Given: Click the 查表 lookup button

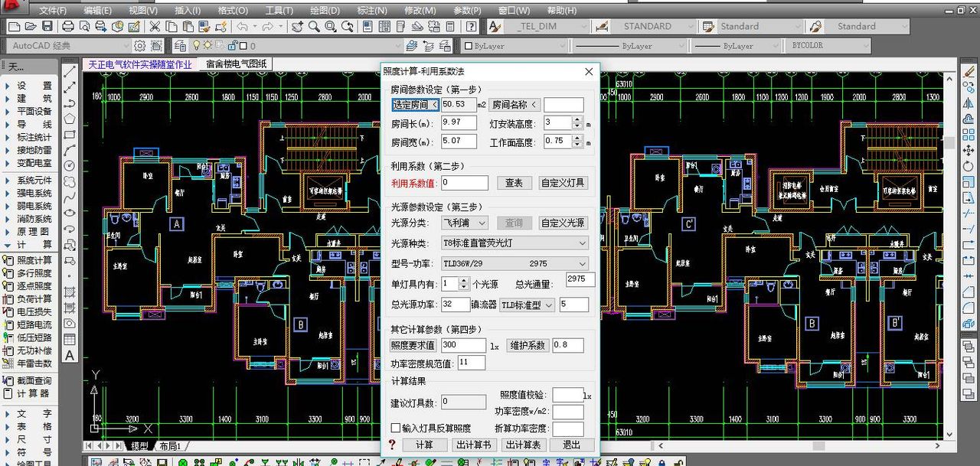Looking at the screenshot, I should (x=514, y=183).
